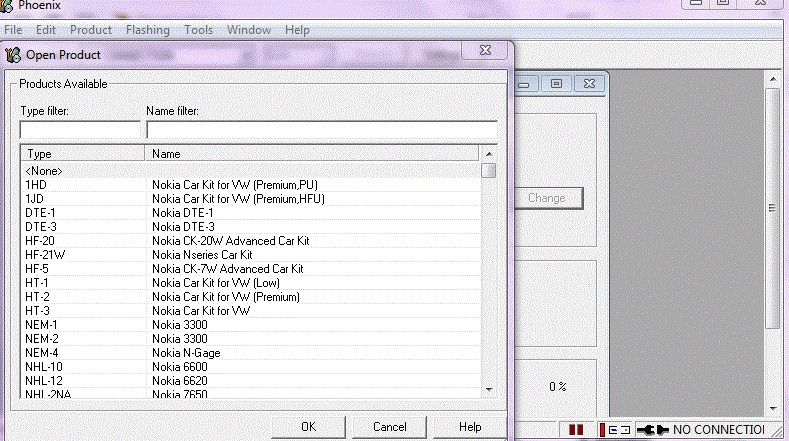This screenshot has height=441, width=789.
Task: Select the HT-3 product row
Action: [x=251, y=311]
